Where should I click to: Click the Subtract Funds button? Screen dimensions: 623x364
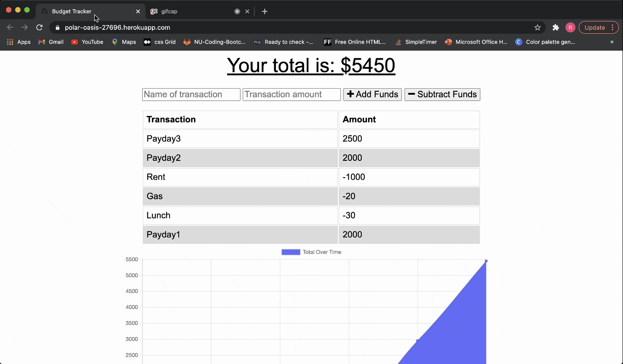442,94
